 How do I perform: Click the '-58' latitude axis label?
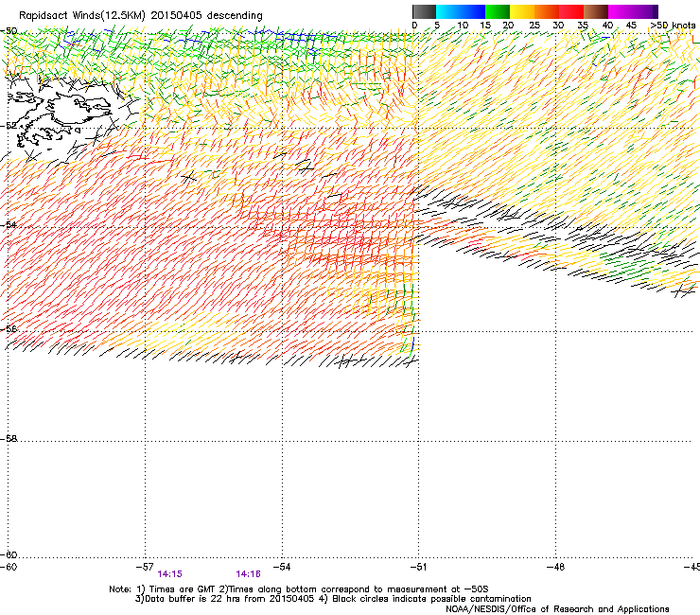[x=9, y=439]
